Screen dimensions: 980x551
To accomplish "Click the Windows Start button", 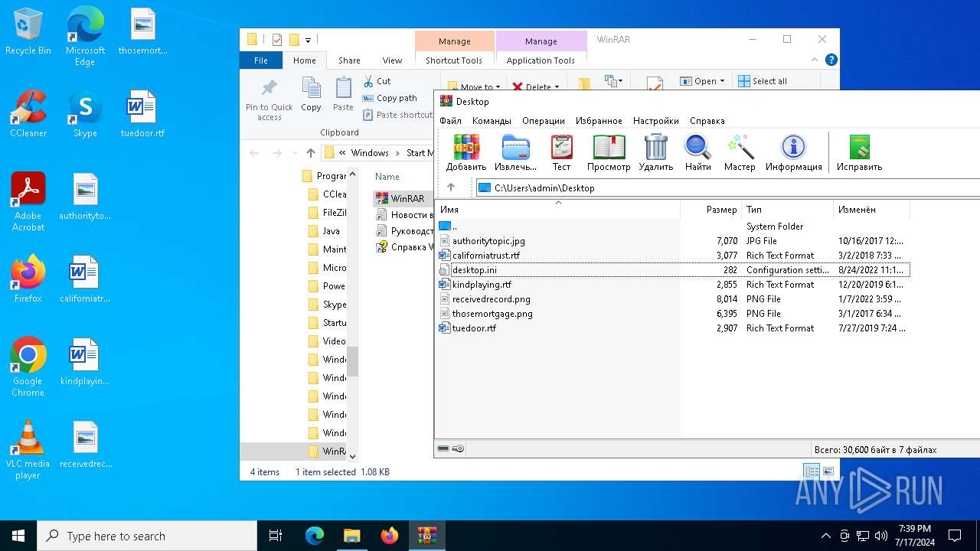I will pos(18,536).
